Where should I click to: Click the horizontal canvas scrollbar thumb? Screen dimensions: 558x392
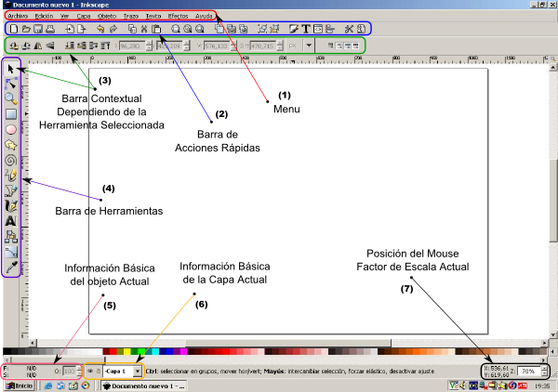[288, 343]
